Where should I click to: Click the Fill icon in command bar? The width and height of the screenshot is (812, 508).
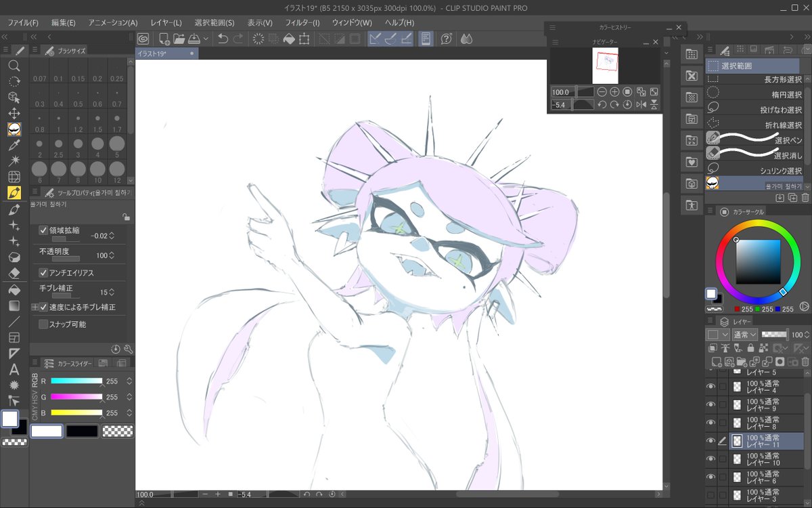pyautogui.click(x=289, y=39)
